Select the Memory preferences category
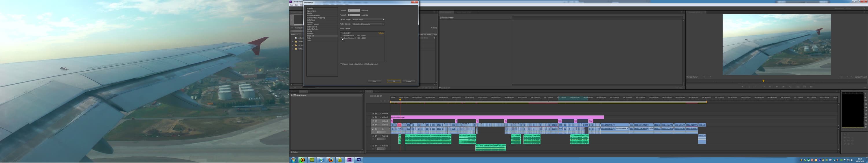Viewport: 868px width, 163px height. (310, 33)
